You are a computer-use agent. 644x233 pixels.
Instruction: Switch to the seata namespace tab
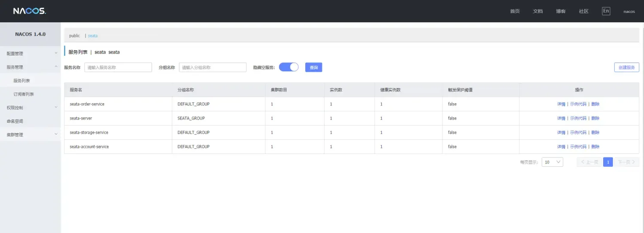point(92,36)
